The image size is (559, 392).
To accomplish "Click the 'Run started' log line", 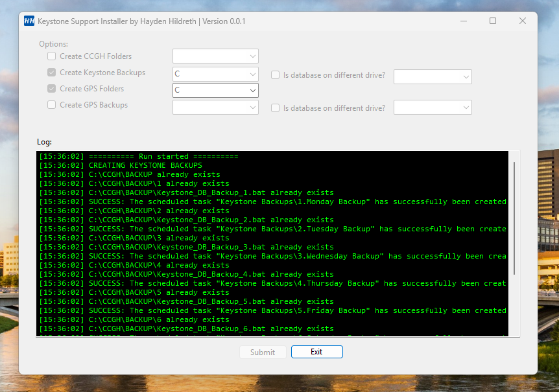I will point(139,156).
